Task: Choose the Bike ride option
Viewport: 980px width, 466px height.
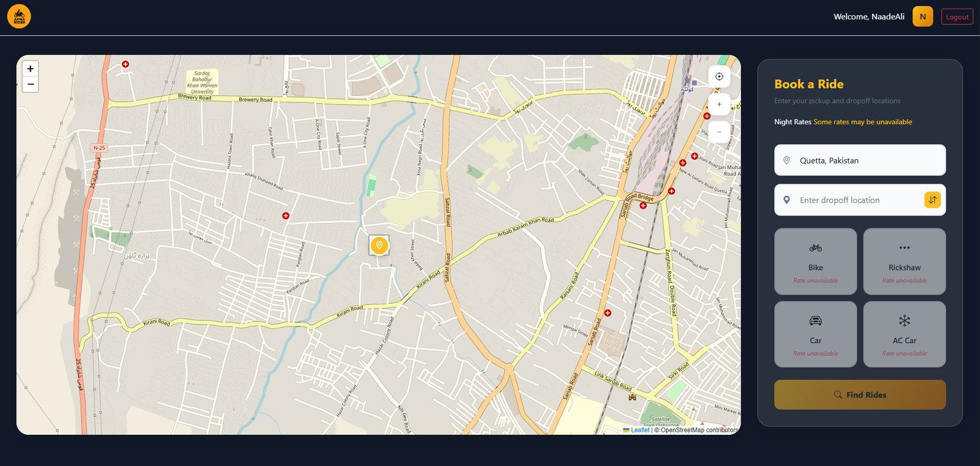Action: pyautogui.click(x=815, y=261)
